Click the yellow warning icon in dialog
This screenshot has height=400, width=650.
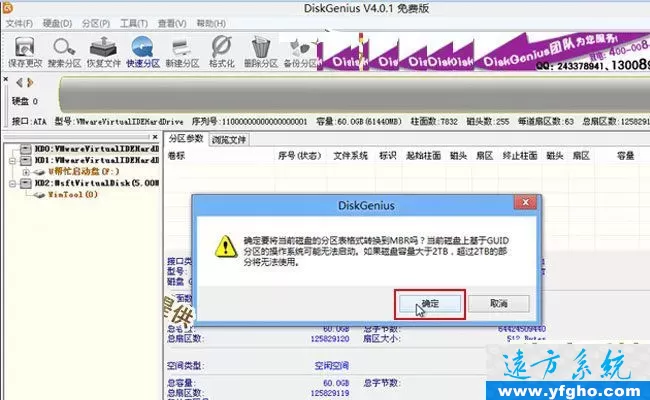click(x=226, y=246)
